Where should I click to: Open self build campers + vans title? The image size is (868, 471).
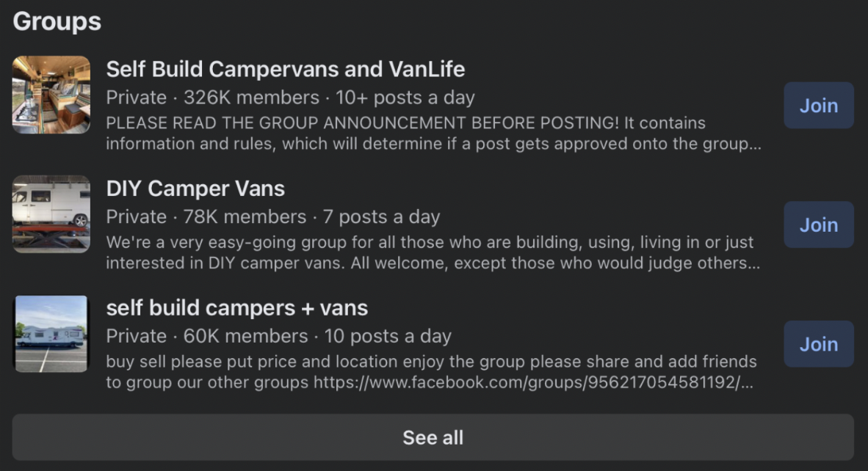click(x=237, y=308)
